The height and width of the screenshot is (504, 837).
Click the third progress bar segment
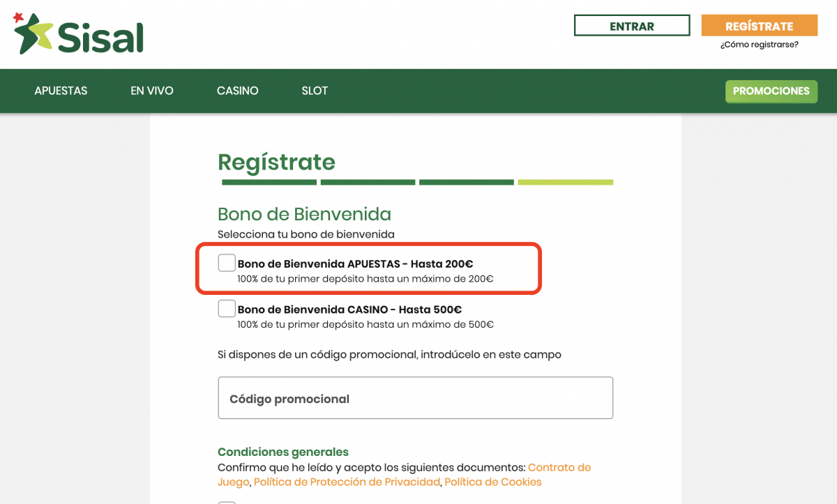point(466,183)
